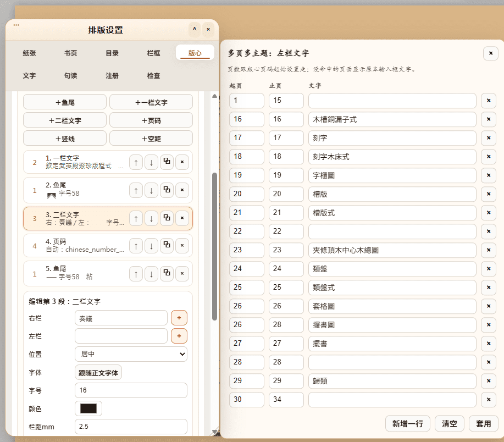
Task: Edit the 字号 field showing 16
Action: (x=131, y=390)
